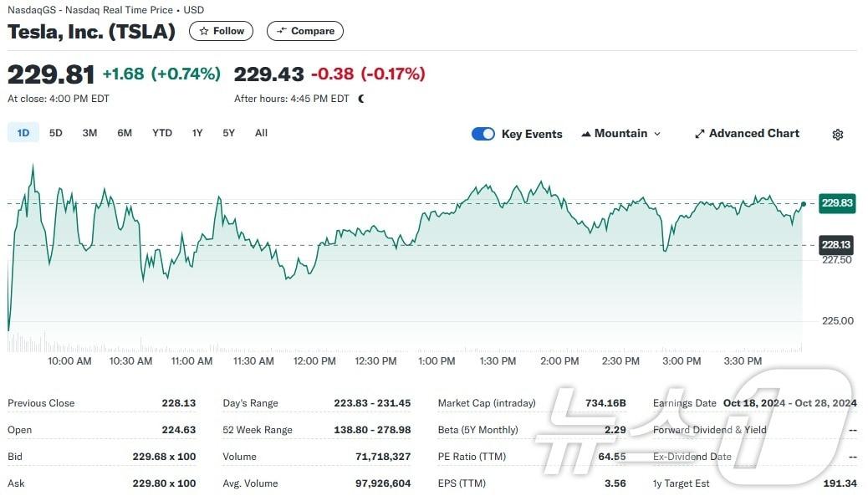Image resolution: width=868 pixels, height=501 pixels.
Task: Open the Mountain chart type dropdown
Action: point(620,134)
